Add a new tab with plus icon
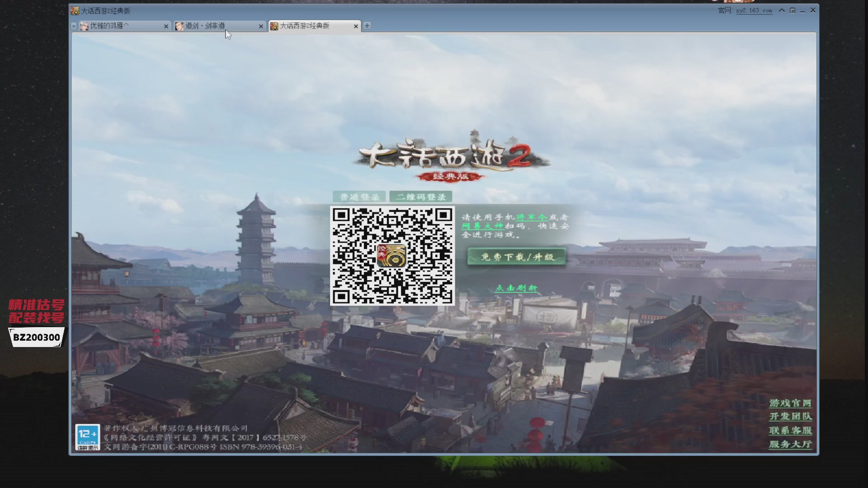Image resolution: width=868 pixels, height=488 pixels. pos(367,26)
